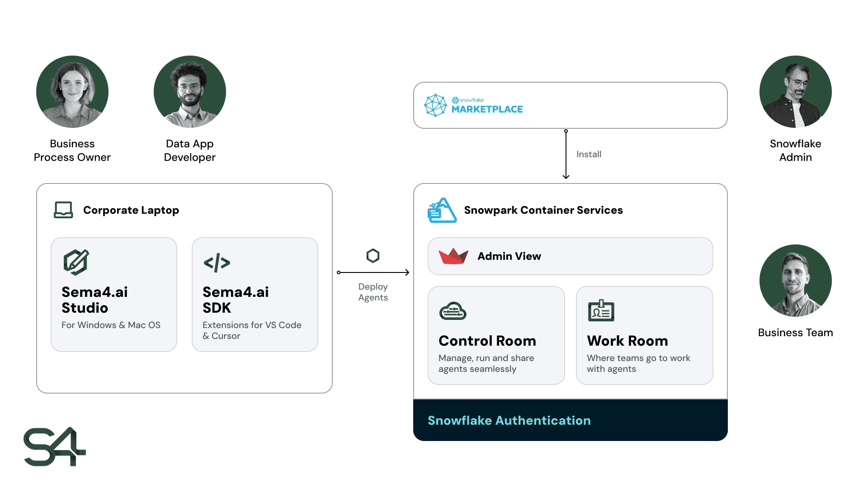Viewport: 868px width, 488px height.
Task: Open the Sema4.ai Studio card title
Action: click(95, 300)
